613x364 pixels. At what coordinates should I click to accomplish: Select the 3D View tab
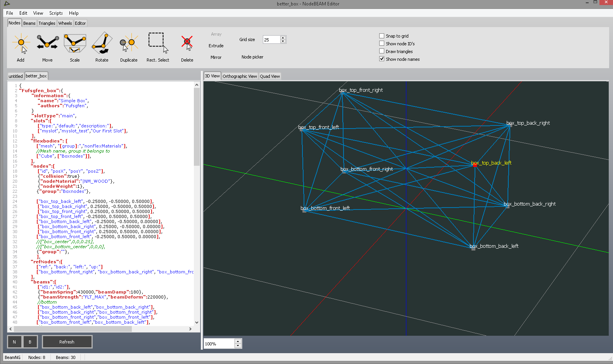[212, 76]
